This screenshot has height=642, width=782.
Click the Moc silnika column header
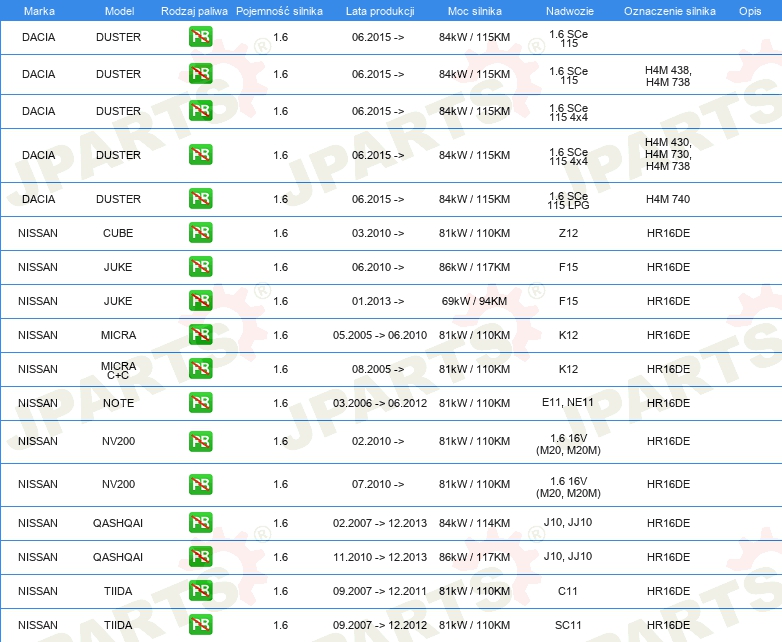click(474, 11)
